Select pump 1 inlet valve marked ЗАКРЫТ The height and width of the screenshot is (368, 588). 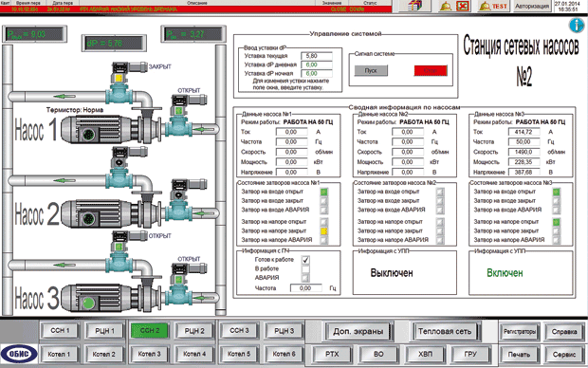[119, 83]
